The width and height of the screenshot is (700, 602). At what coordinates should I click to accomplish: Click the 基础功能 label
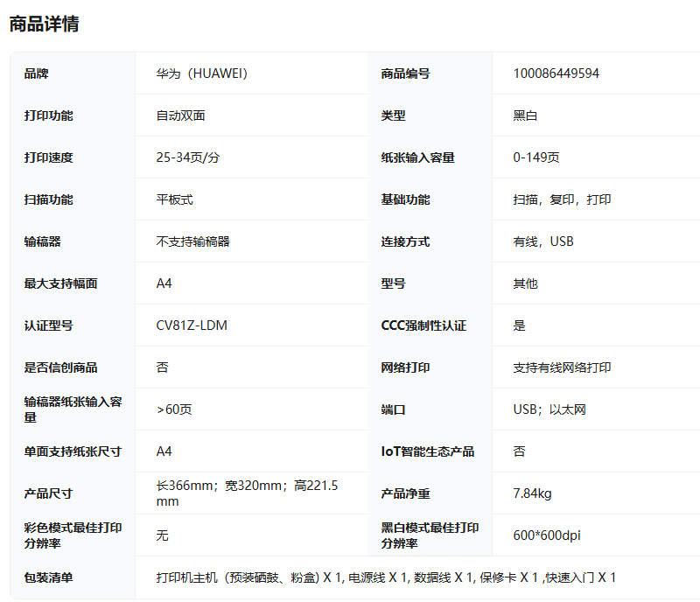[x=405, y=199]
